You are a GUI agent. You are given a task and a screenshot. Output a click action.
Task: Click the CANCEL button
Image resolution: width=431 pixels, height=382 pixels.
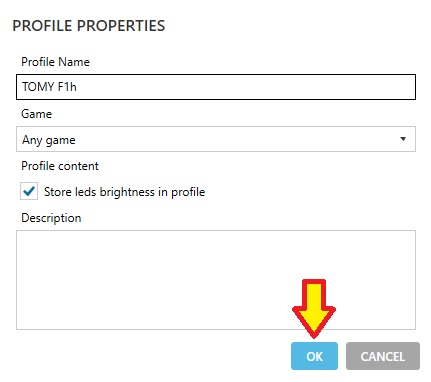[383, 356]
